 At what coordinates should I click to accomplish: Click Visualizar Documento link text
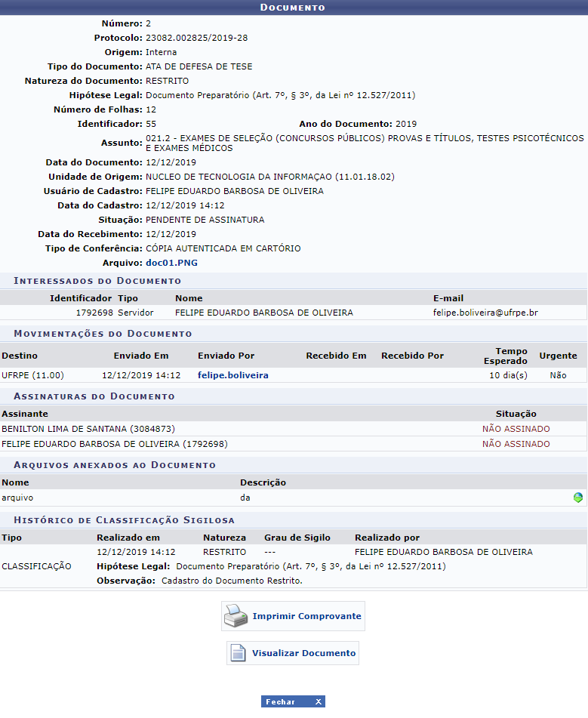[303, 653]
